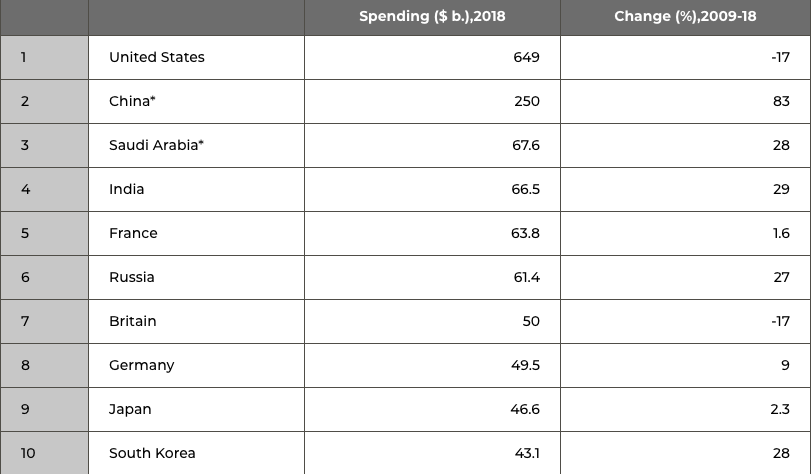Select the India row name
812x474 pixels.
coord(127,189)
